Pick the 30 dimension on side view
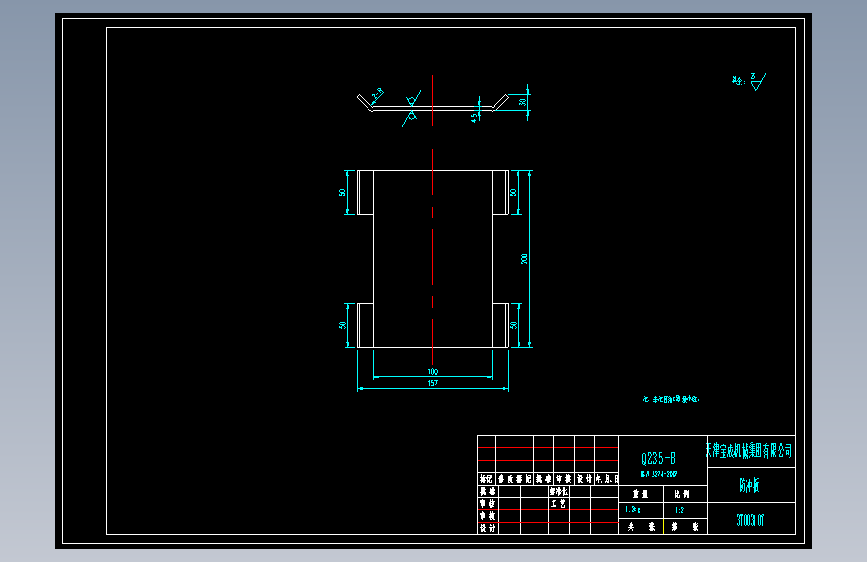The image size is (867, 562). click(523, 102)
